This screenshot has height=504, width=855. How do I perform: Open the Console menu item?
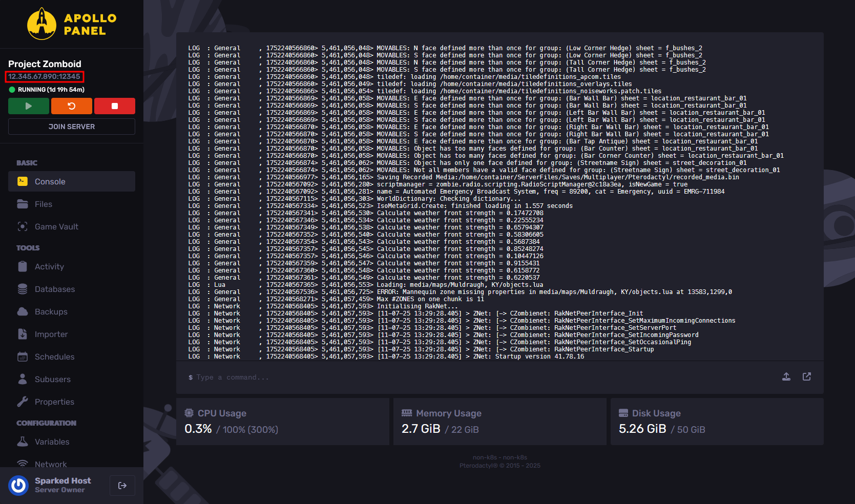[x=72, y=181]
